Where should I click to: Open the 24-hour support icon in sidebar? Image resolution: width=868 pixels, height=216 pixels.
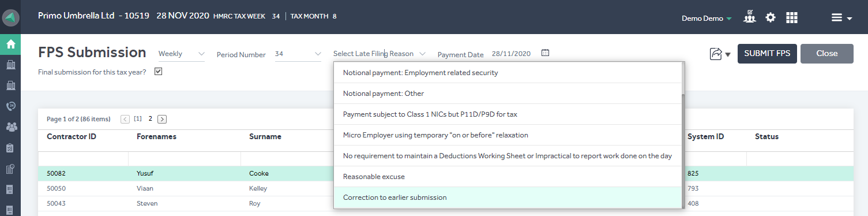[10, 106]
